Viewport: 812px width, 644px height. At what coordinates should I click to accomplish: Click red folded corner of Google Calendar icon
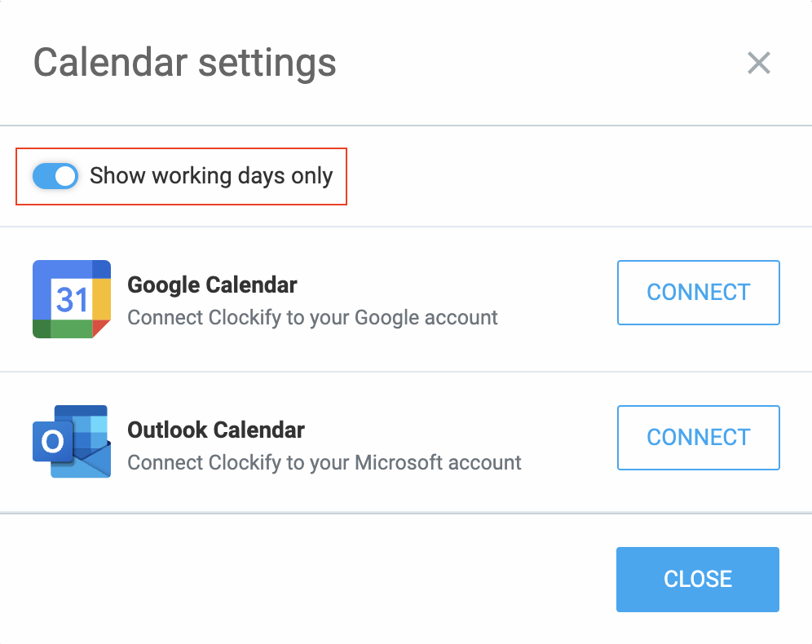coord(101,329)
